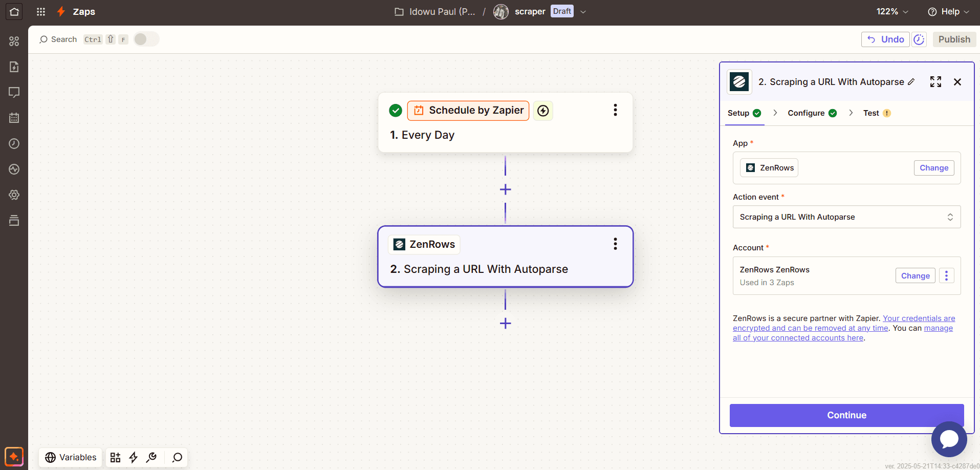Open the chat support bubble

(949, 439)
